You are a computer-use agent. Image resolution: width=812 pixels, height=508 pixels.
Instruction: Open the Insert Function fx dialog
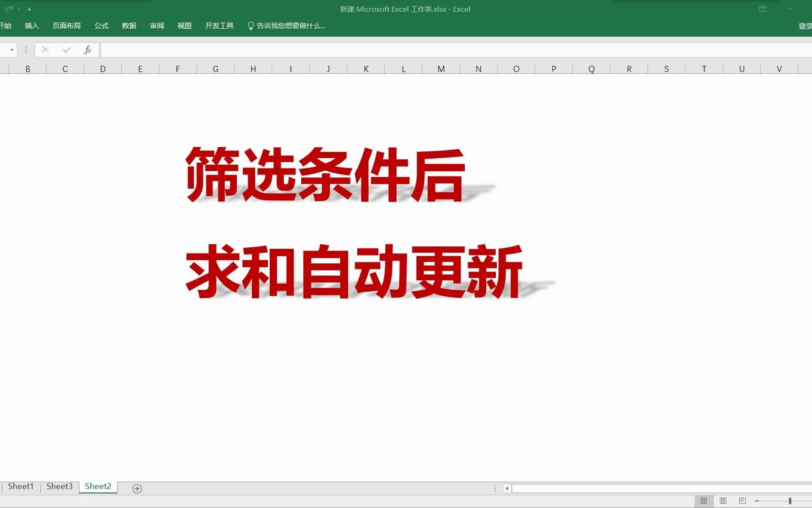click(x=87, y=50)
